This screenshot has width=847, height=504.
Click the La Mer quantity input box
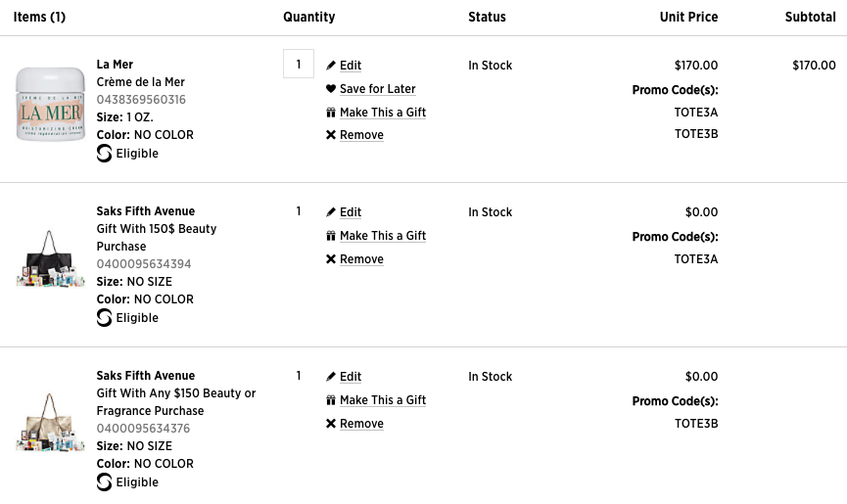[x=299, y=64]
